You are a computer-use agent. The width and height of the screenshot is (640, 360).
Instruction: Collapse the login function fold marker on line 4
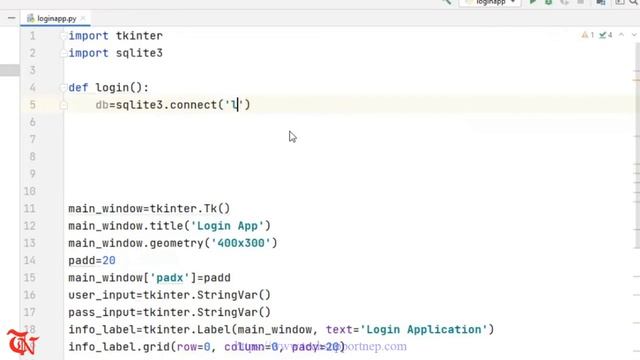click(x=63, y=87)
